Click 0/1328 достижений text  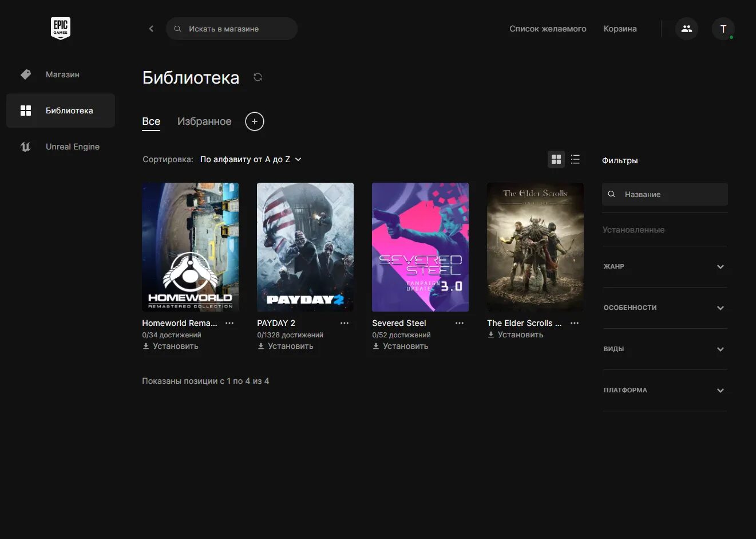point(290,335)
